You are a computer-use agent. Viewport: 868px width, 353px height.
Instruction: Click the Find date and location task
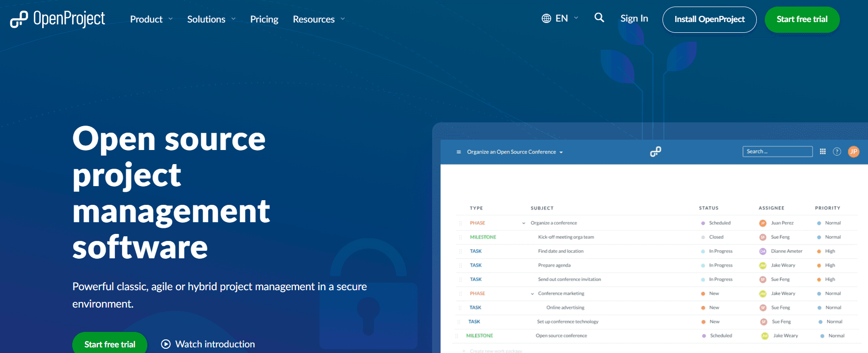pos(561,251)
